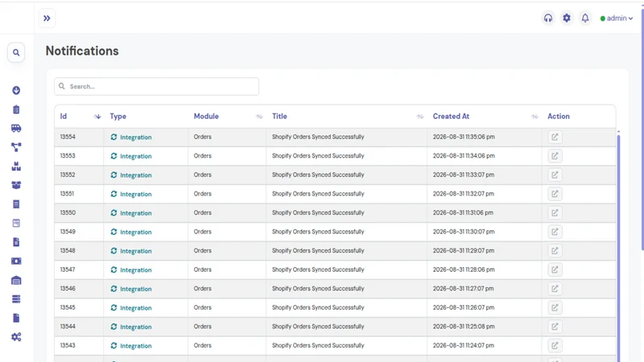644x362 pixels.
Task: Click Shopify Orders Synced title, row 13544
Action: 318,327
